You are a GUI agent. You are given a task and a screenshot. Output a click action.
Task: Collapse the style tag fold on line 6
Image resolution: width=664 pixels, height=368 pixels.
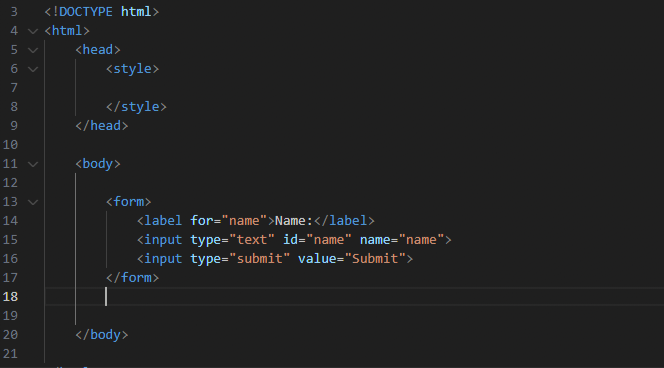(x=33, y=69)
